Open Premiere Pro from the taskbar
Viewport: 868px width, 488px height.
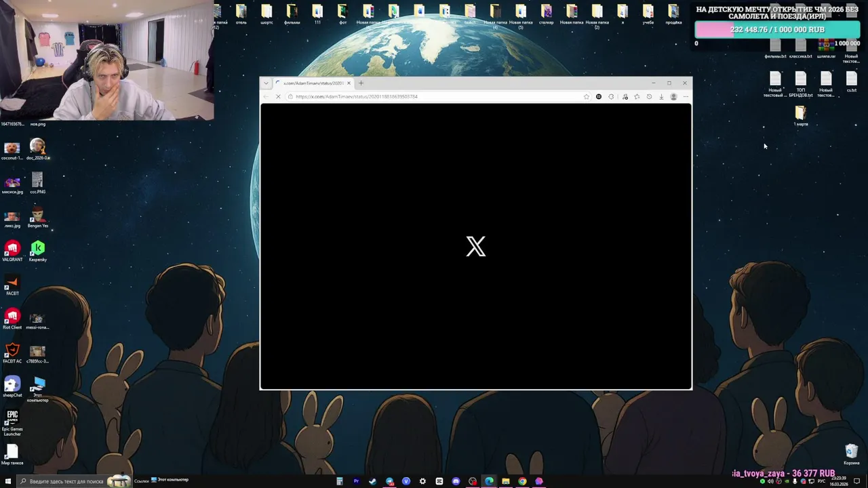click(x=356, y=481)
